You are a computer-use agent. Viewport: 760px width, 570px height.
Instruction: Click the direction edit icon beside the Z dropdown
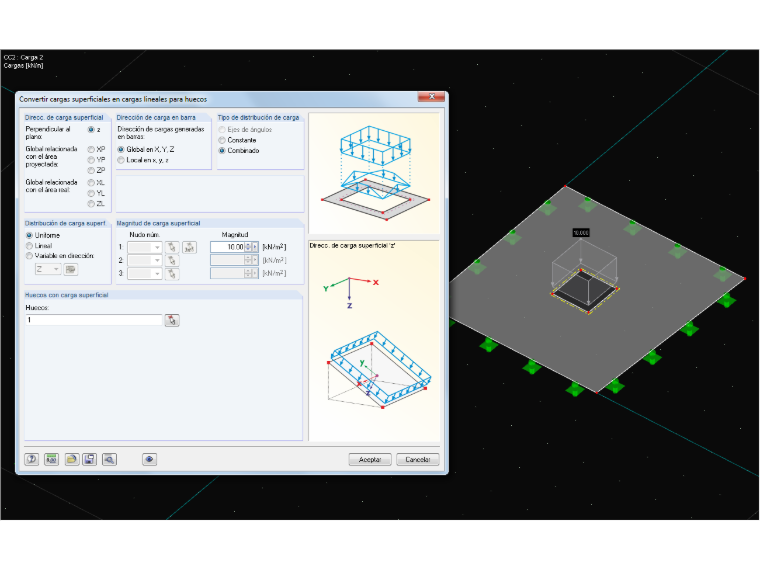[x=71, y=269]
